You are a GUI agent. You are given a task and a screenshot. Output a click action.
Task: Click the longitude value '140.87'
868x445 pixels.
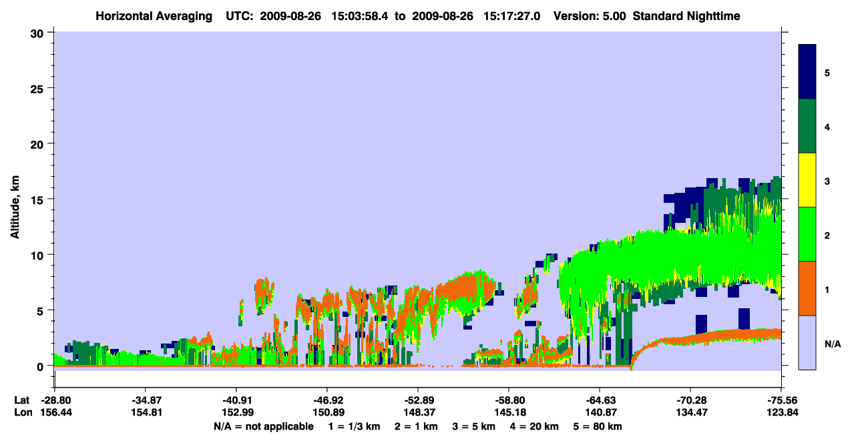point(600,413)
